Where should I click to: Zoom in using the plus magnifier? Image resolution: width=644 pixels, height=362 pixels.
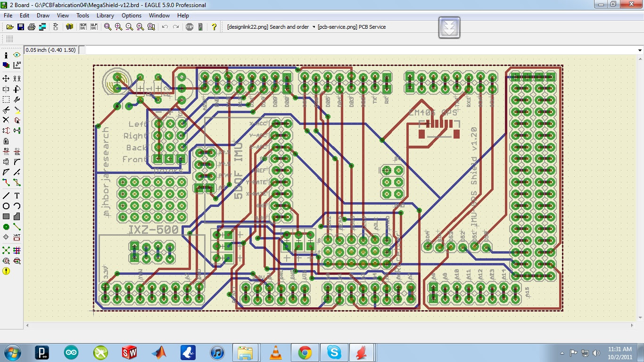118,27
